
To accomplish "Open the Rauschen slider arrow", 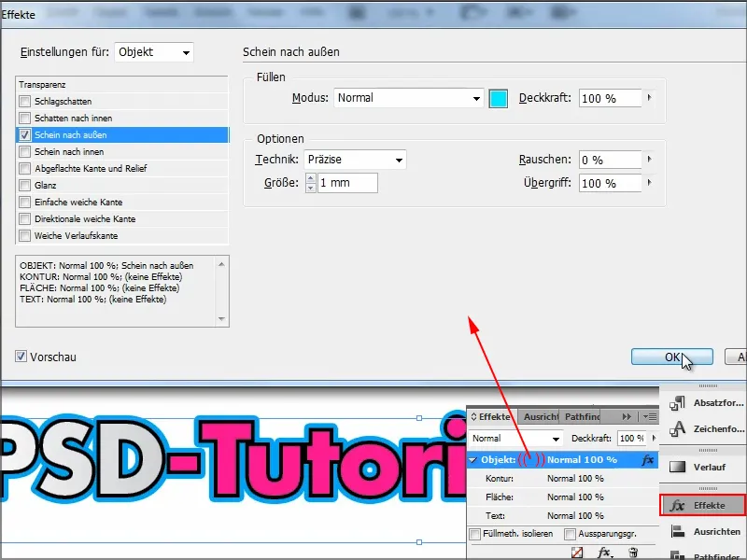I will (649, 160).
